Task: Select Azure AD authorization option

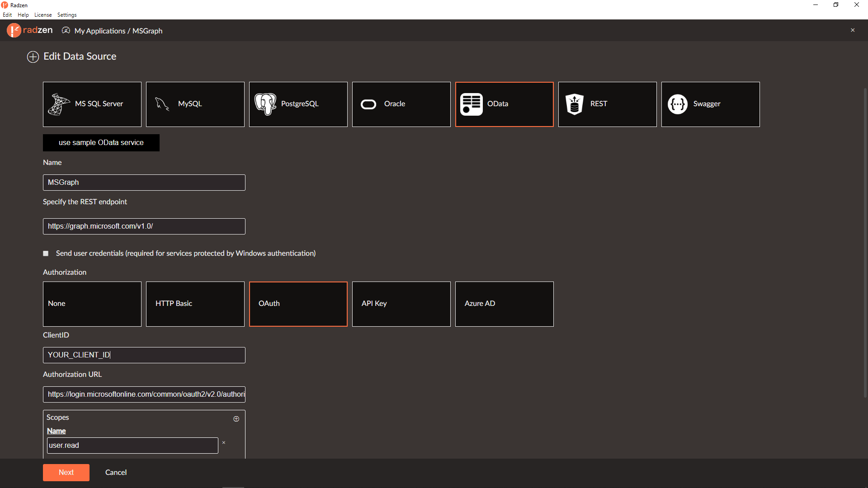Action: point(505,304)
